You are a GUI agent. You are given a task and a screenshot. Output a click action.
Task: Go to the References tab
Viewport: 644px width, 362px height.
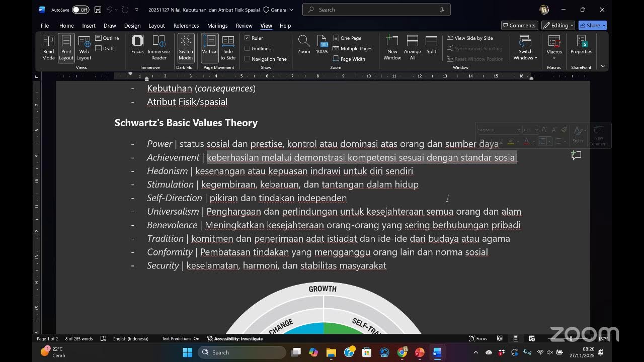[186, 26]
